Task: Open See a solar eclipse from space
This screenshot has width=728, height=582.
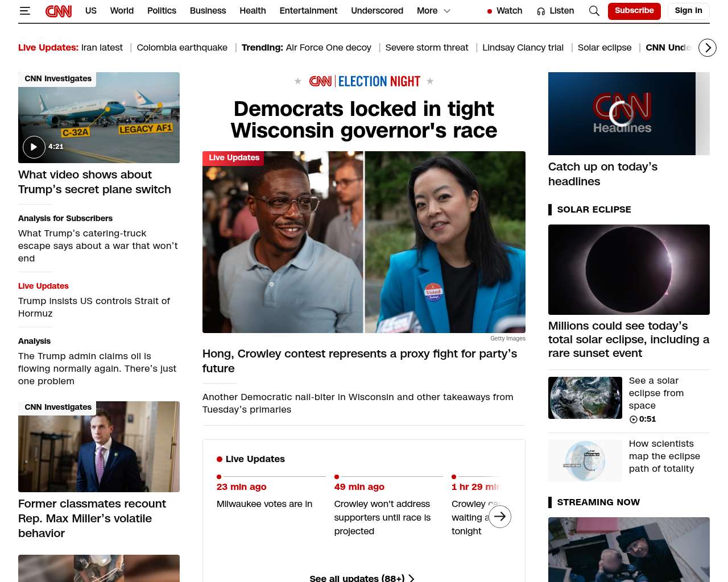Action: 656,393
